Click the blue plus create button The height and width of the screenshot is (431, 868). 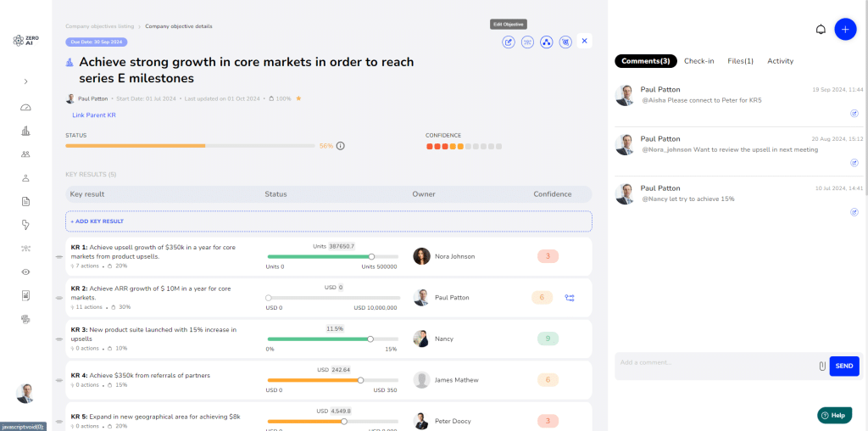point(845,30)
